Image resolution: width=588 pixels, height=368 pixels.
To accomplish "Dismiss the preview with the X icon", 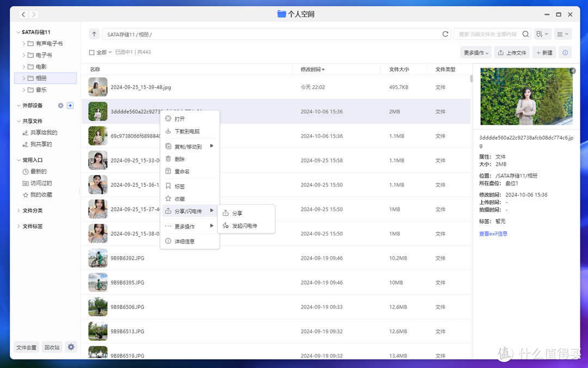I will click(572, 70).
